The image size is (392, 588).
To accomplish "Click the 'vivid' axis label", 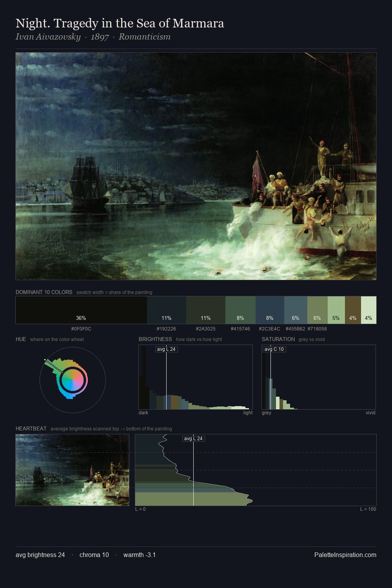I will click(x=370, y=413).
